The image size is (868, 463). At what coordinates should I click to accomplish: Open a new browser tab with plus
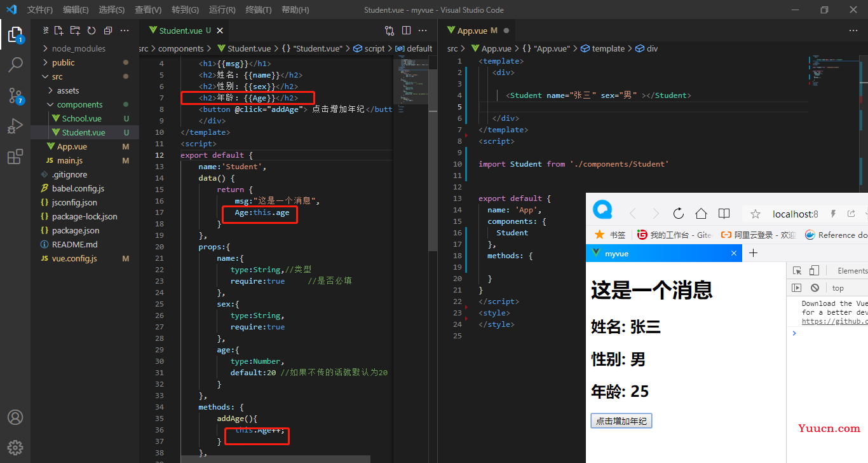tap(754, 253)
